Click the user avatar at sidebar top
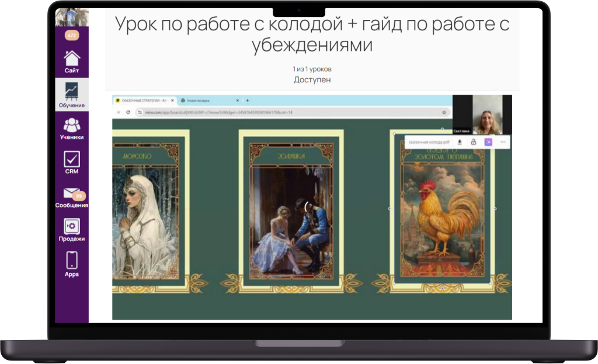The width and height of the screenshot is (598, 364). click(72, 17)
